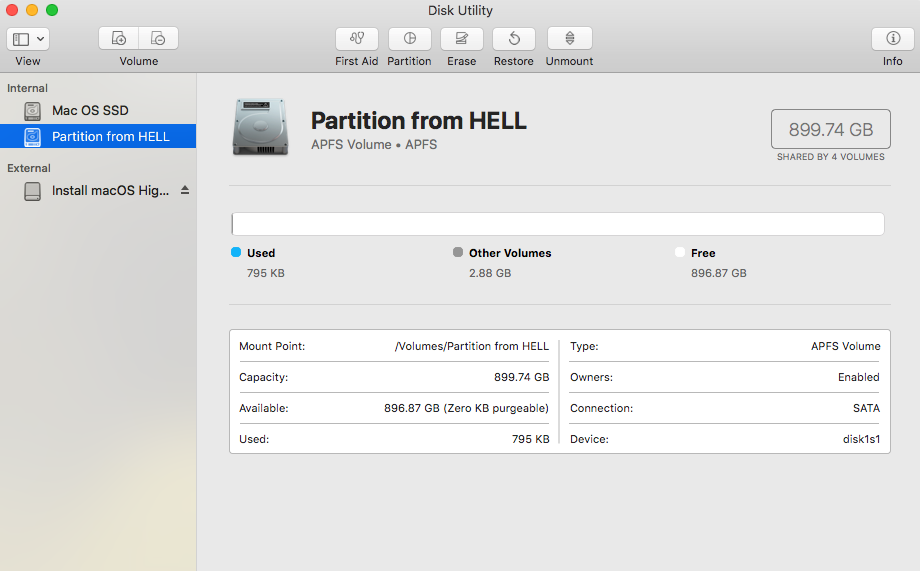Click the 2.88 GB other volumes value
This screenshot has width=920, height=571.
(490, 273)
